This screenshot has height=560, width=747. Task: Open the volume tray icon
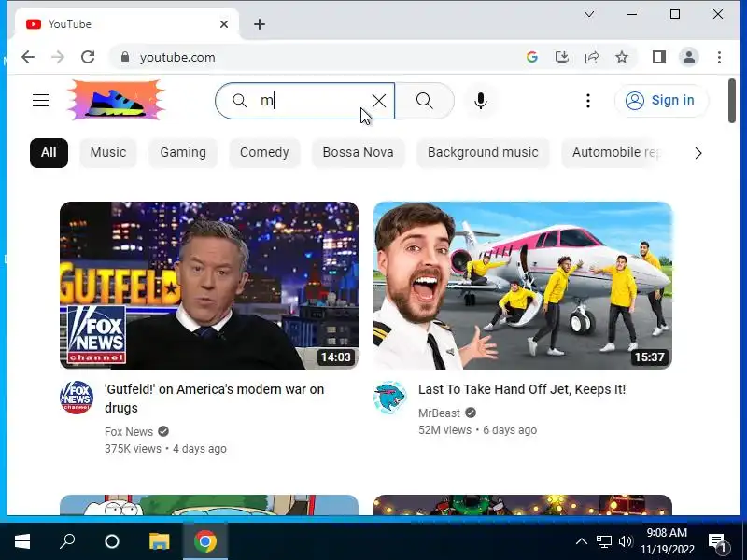625,541
